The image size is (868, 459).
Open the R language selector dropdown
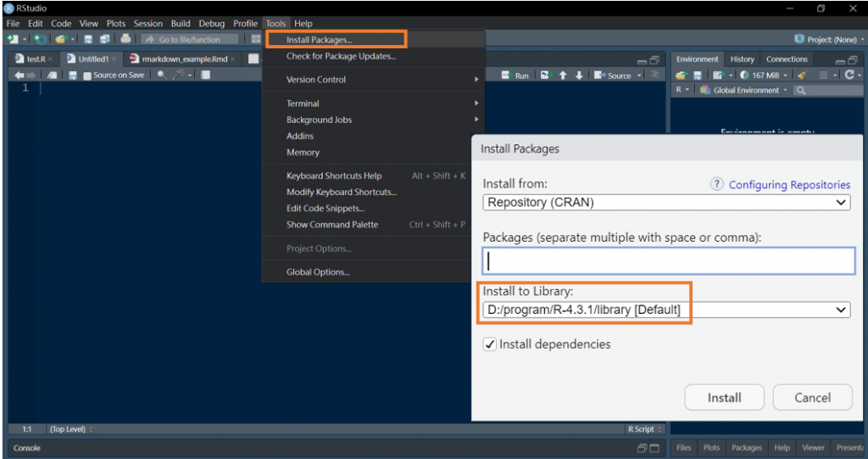[682, 90]
